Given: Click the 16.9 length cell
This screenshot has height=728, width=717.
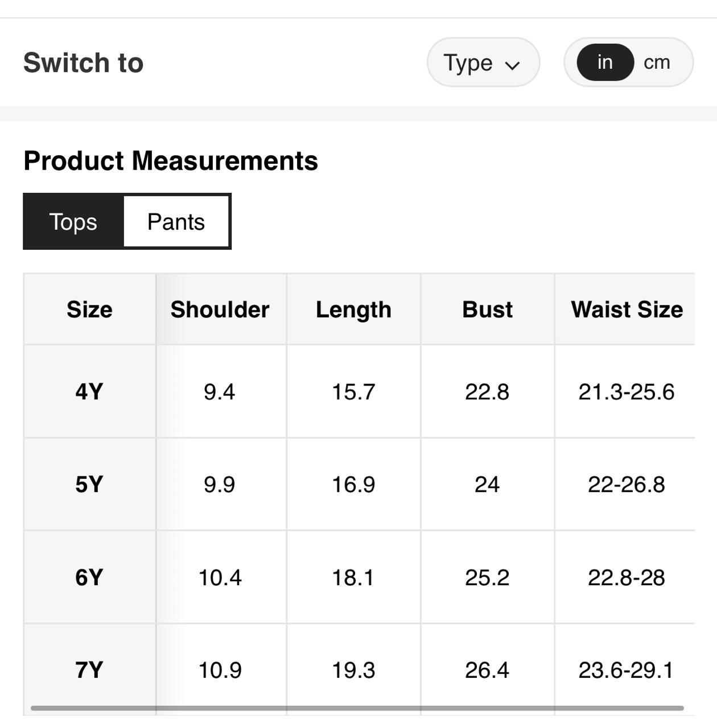Looking at the screenshot, I should 353,485.
